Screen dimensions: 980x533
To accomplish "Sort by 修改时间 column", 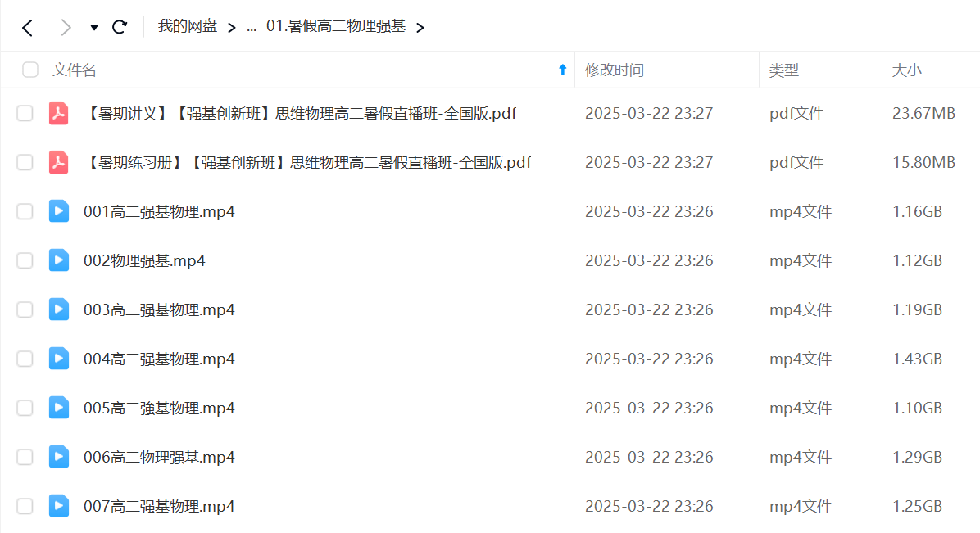I will [x=615, y=70].
